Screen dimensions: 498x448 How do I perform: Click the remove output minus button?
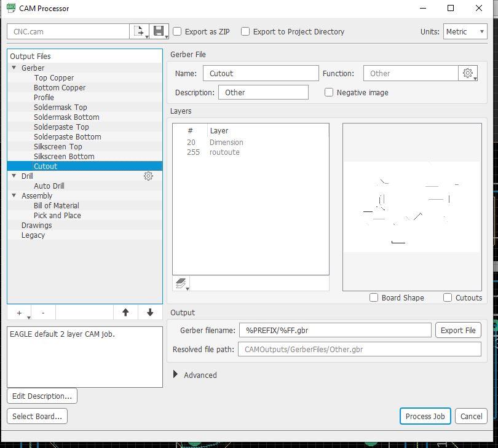click(x=43, y=313)
